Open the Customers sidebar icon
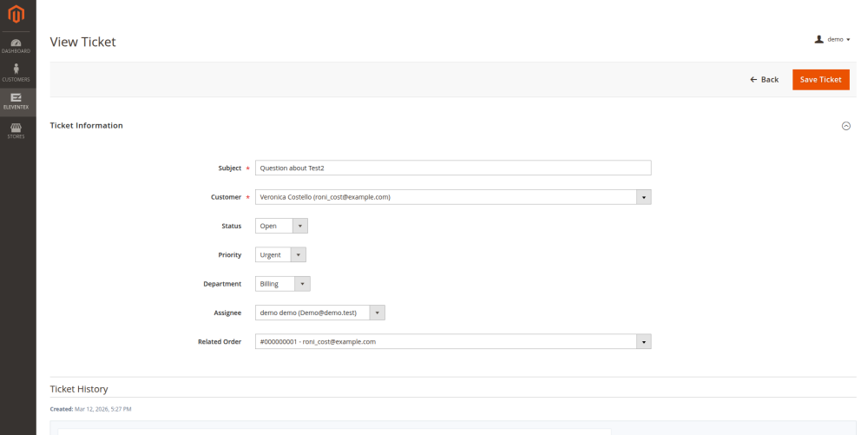The width and height of the screenshot is (868, 435). [17, 73]
